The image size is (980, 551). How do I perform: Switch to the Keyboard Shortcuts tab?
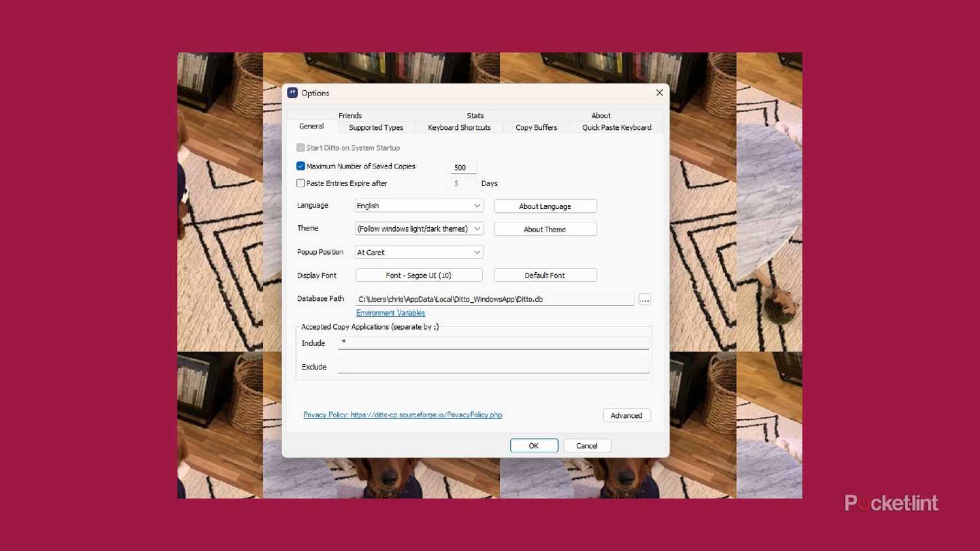459,128
